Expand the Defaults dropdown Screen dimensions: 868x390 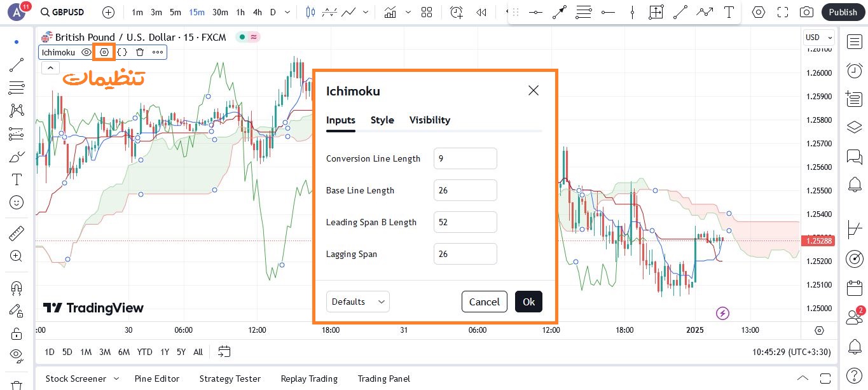pos(357,302)
